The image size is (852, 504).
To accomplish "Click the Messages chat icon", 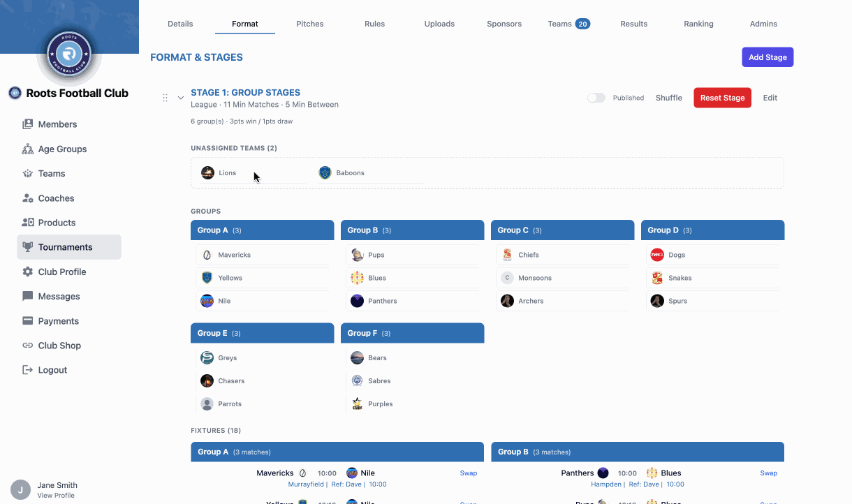I will click(x=28, y=297).
